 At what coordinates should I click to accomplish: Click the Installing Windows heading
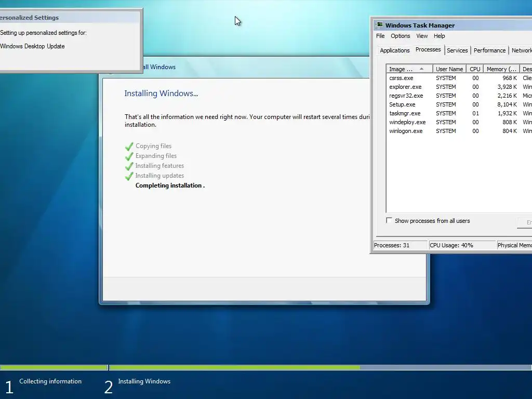(x=161, y=94)
